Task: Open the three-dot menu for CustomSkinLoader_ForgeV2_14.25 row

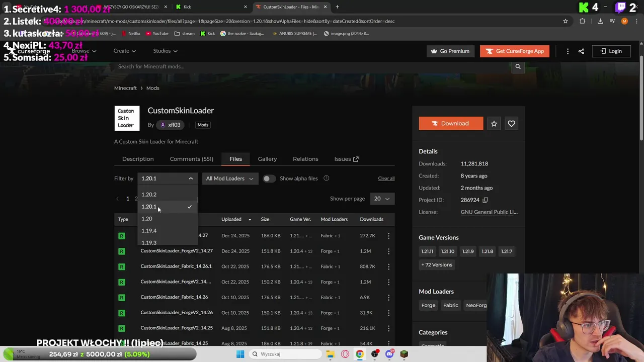Action: [x=388, y=328]
